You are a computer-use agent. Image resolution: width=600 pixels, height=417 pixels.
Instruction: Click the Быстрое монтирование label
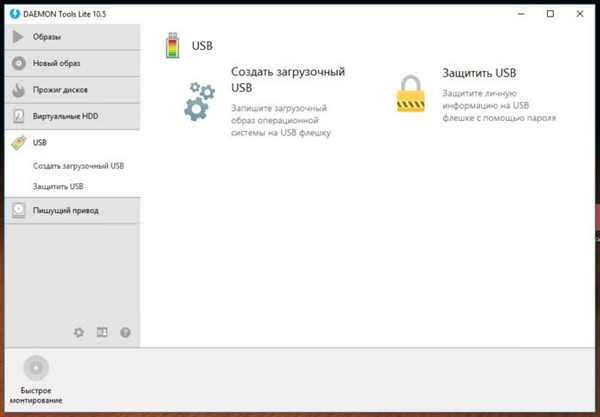tap(36, 395)
